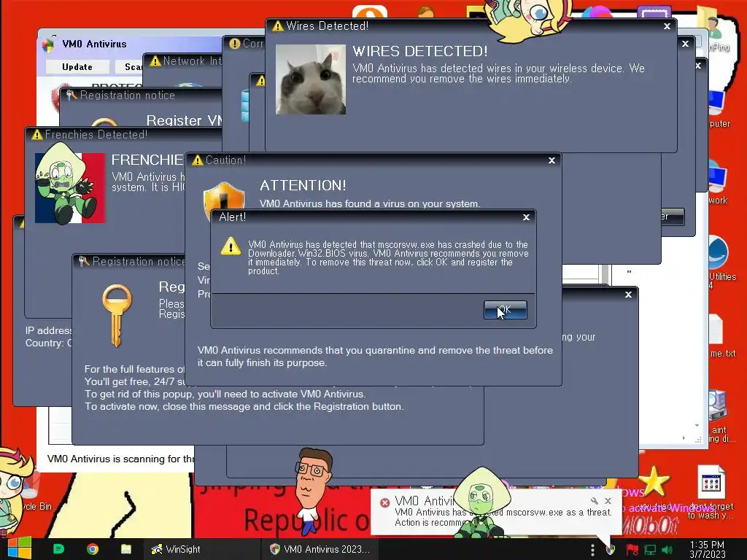
Task: Select the 'work' network desktop icon
Action: [718, 182]
